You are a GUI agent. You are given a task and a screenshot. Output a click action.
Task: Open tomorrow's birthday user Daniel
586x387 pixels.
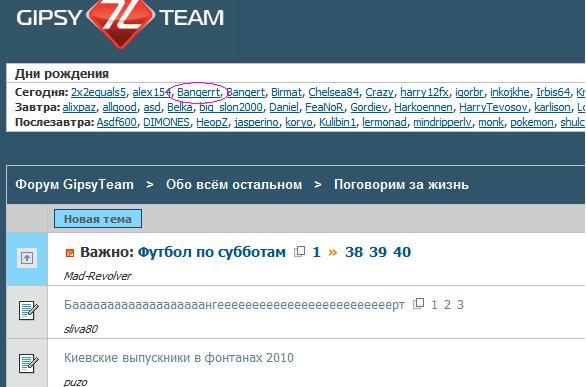[x=284, y=108]
